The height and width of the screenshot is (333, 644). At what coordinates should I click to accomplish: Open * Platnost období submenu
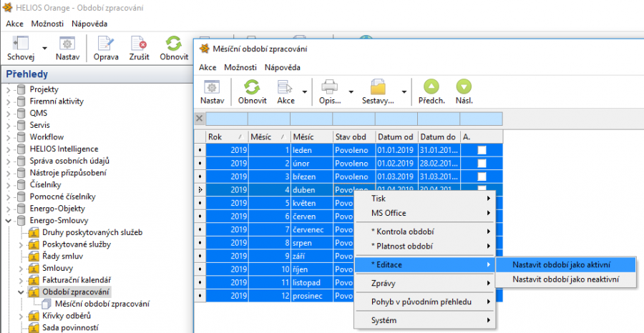coord(425,247)
